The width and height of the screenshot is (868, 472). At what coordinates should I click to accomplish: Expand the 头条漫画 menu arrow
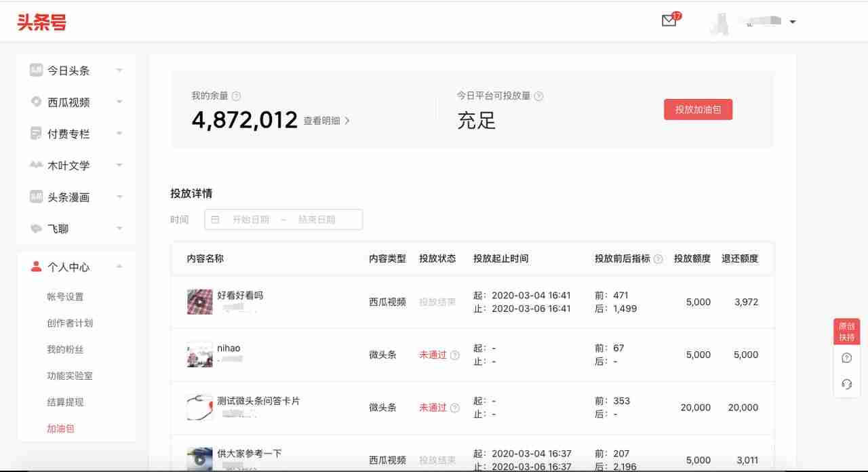pyautogui.click(x=119, y=197)
